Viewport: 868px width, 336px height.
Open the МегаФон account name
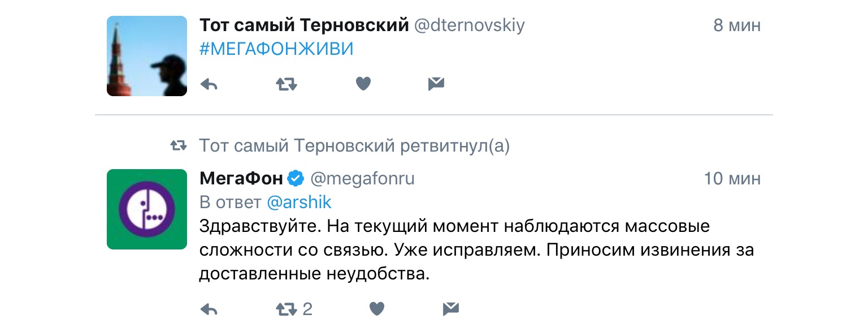click(x=241, y=179)
